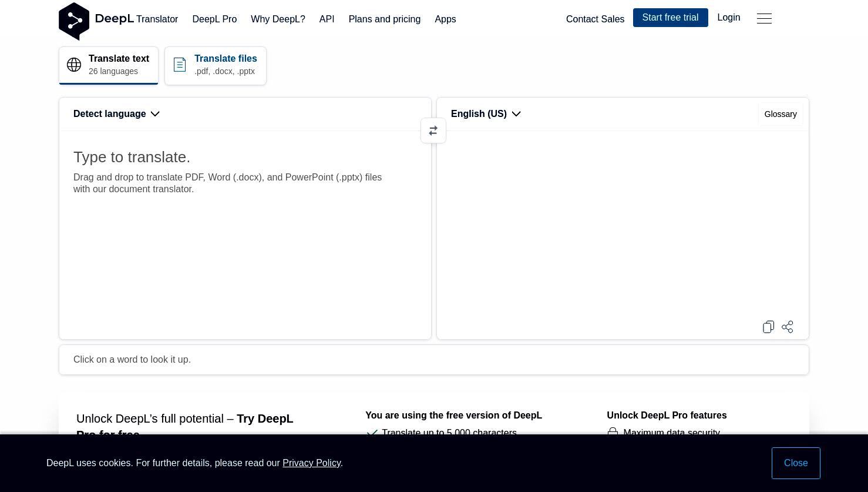This screenshot has height=492, width=868.
Task: Click 'Unlock DeepL Pro features' heading
Action: coord(667,416)
